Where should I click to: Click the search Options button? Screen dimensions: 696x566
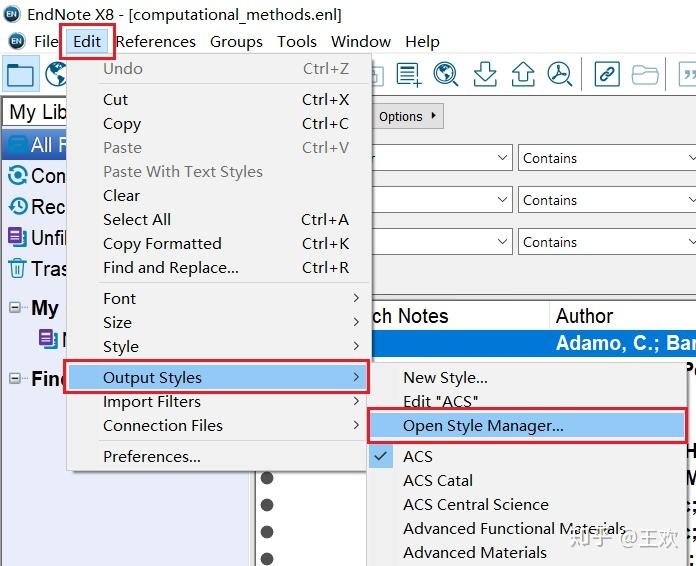click(408, 116)
